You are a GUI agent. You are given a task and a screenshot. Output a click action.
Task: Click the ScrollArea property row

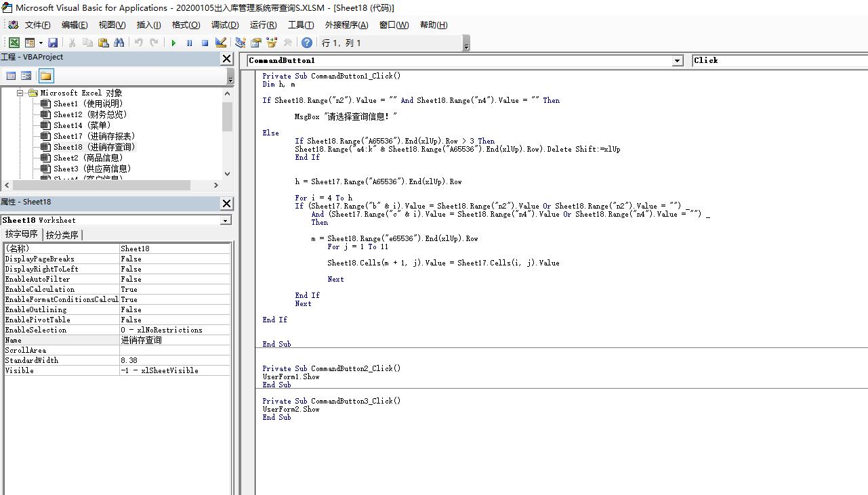point(117,350)
